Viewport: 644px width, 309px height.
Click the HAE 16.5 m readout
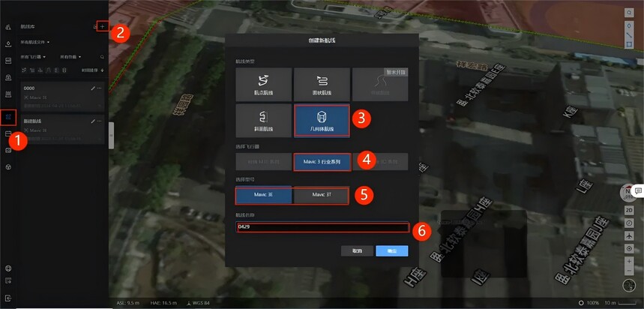tap(163, 303)
